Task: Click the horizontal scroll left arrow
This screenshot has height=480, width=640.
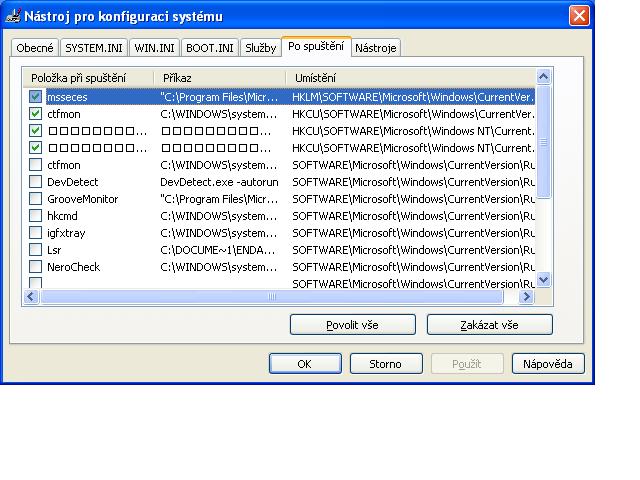Action: (x=31, y=296)
